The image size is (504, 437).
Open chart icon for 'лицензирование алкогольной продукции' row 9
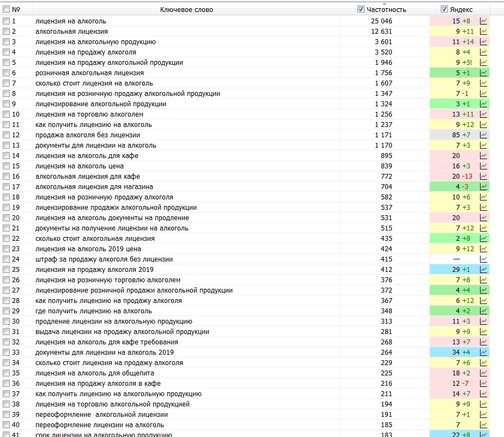[x=483, y=104]
